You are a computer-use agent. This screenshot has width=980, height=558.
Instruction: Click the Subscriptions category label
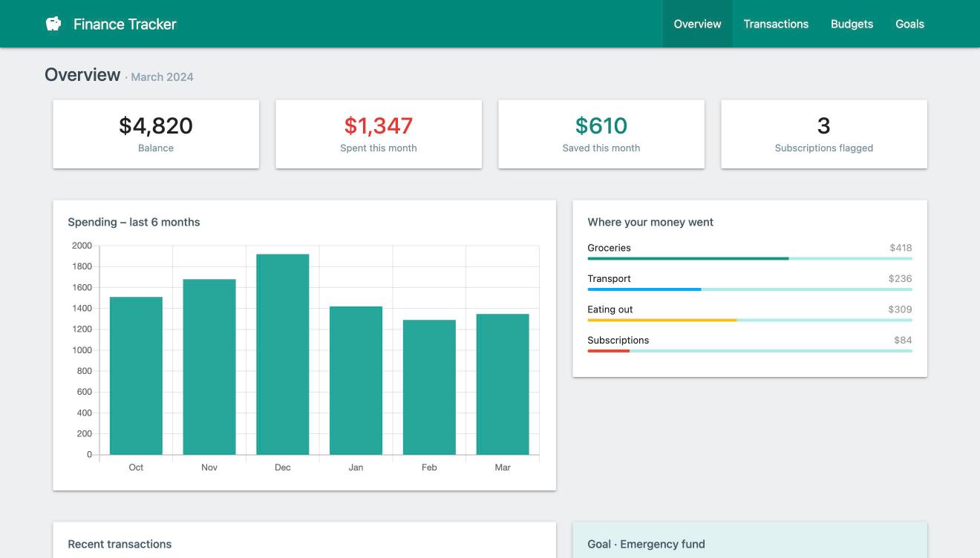[618, 340]
